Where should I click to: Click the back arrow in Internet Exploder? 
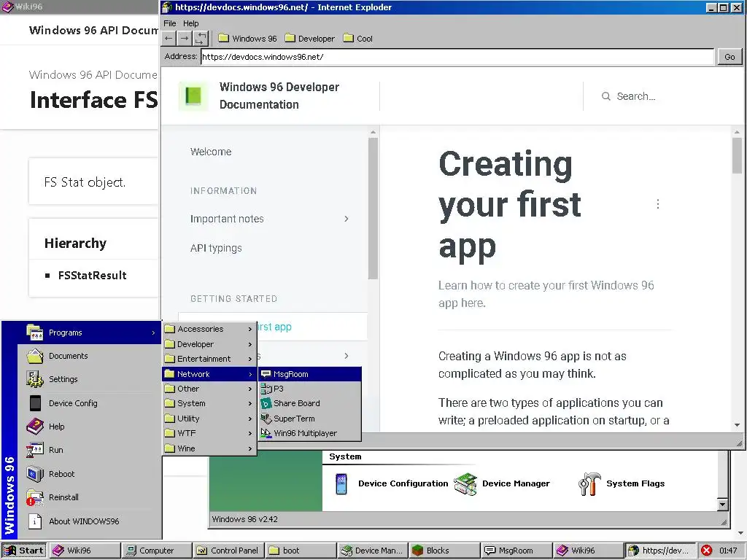pyautogui.click(x=169, y=39)
